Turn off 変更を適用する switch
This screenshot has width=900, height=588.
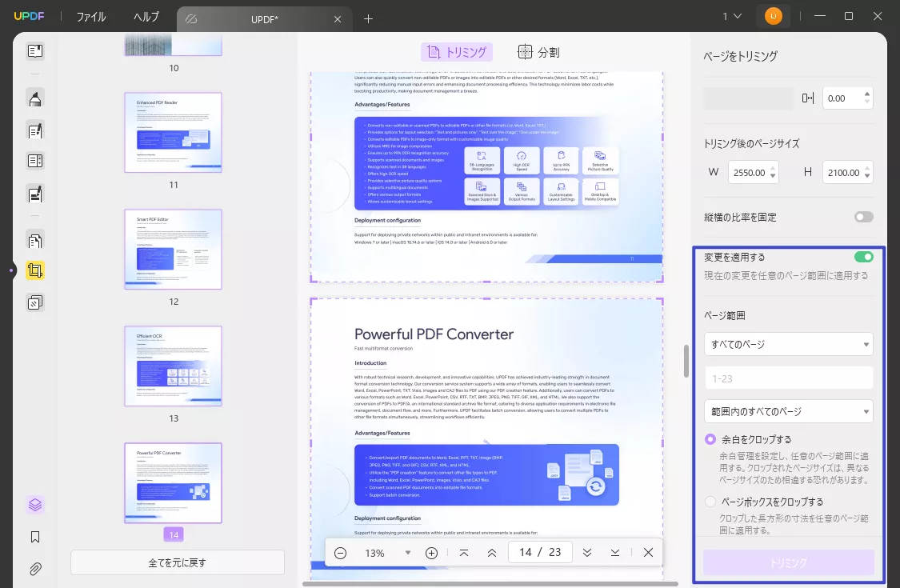pos(863,257)
